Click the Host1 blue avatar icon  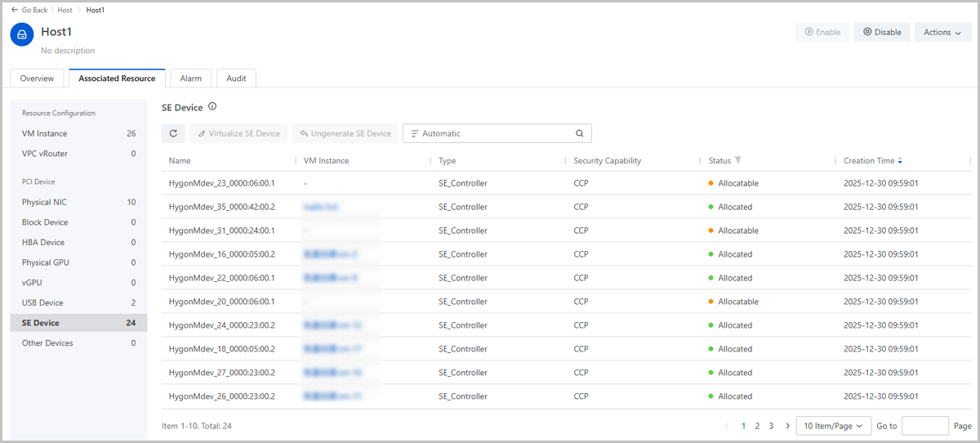(x=22, y=34)
